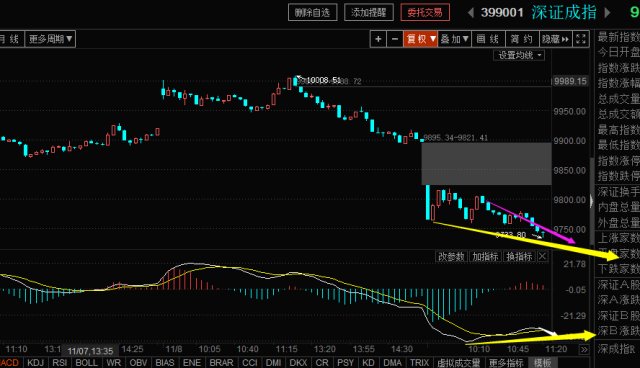
Task: Open 委托交易 trading button
Action: tap(425, 13)
